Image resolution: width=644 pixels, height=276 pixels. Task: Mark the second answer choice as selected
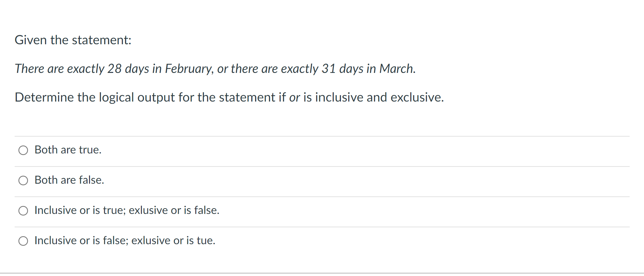click(x=23, y=180)
